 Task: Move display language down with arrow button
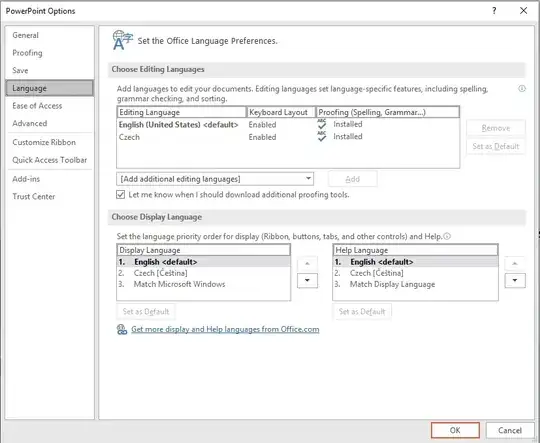tap(307, 280)
